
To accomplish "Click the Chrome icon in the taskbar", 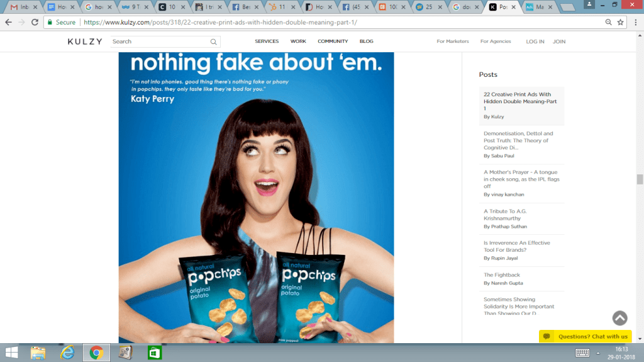I will 96,353.
